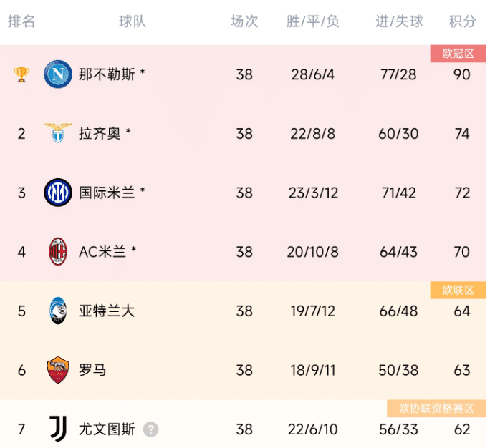The width and height of the screenshot is (490, 448).
Task: Click the 欧协联资格赛区 zone tag
Action: [432, 409]
